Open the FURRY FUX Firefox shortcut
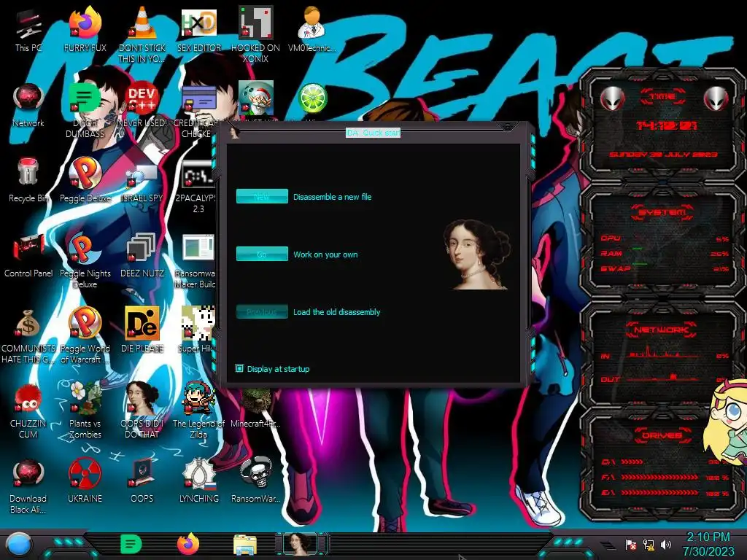Screen dimensions: 747x560 [x=85, y=29]
